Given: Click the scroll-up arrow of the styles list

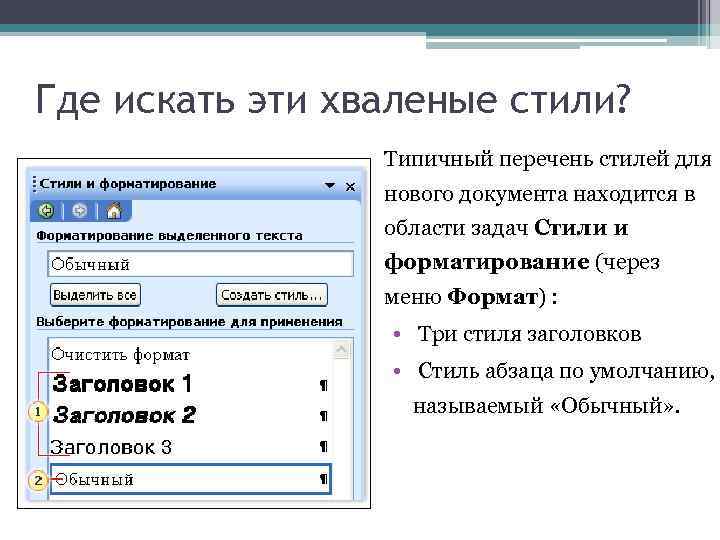Looking at the screenshot, I should 341,350.
